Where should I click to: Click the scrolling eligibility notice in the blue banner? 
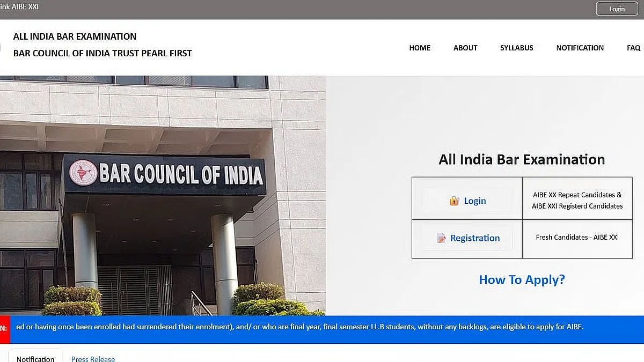click(x=299, y=327)
